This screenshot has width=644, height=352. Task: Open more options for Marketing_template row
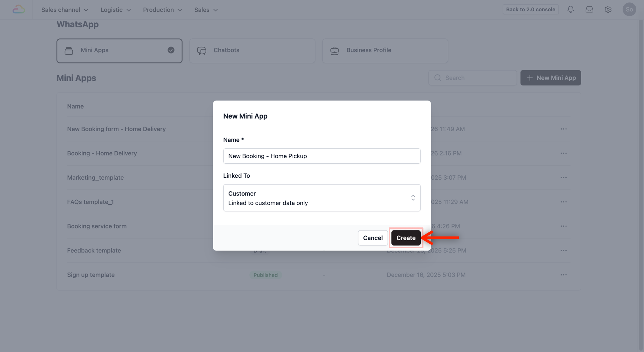(564, 178)
